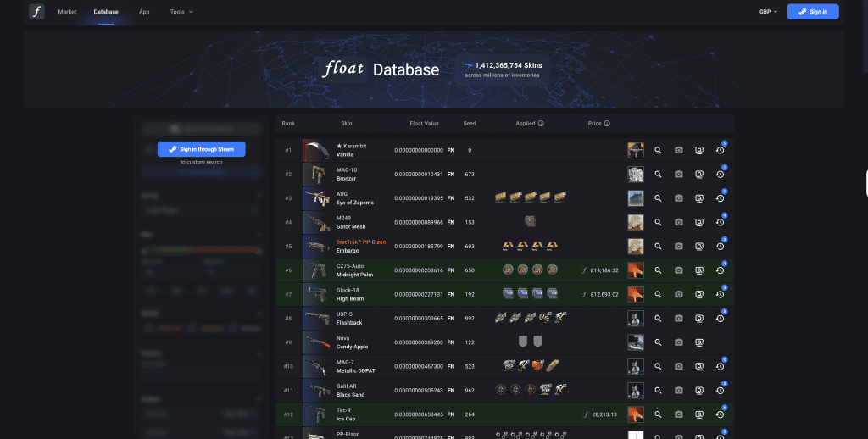Click the Seed column header
The height and width of the screenshot is (439, 868).
point(470,124)
